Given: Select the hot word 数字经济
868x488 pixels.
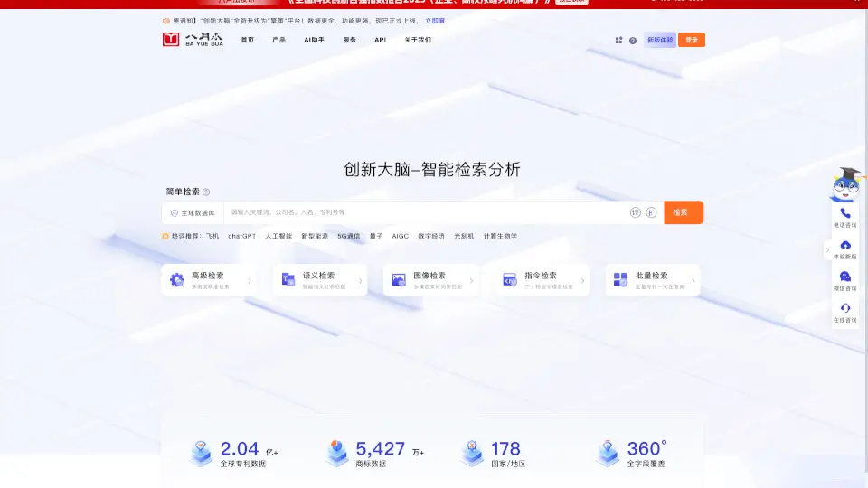Looking at the screenshot, I should point(431,236).
